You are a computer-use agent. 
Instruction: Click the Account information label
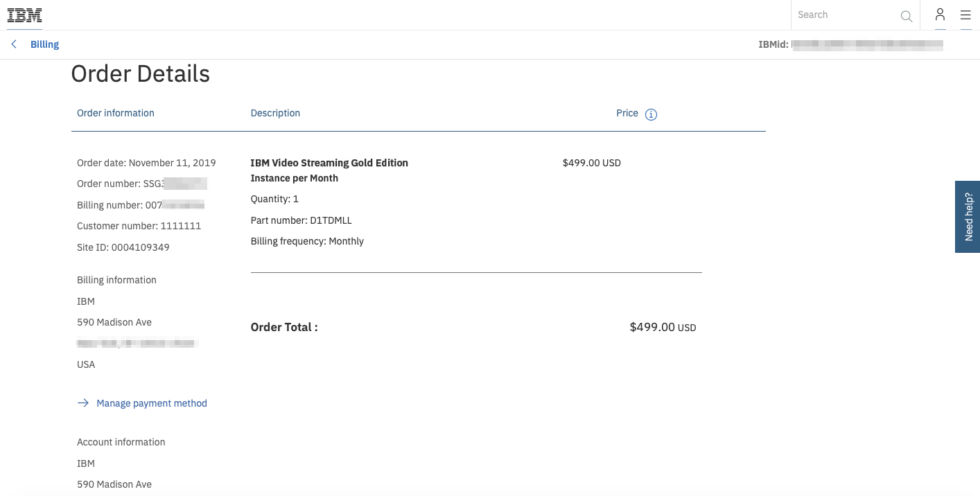(121, 442)
